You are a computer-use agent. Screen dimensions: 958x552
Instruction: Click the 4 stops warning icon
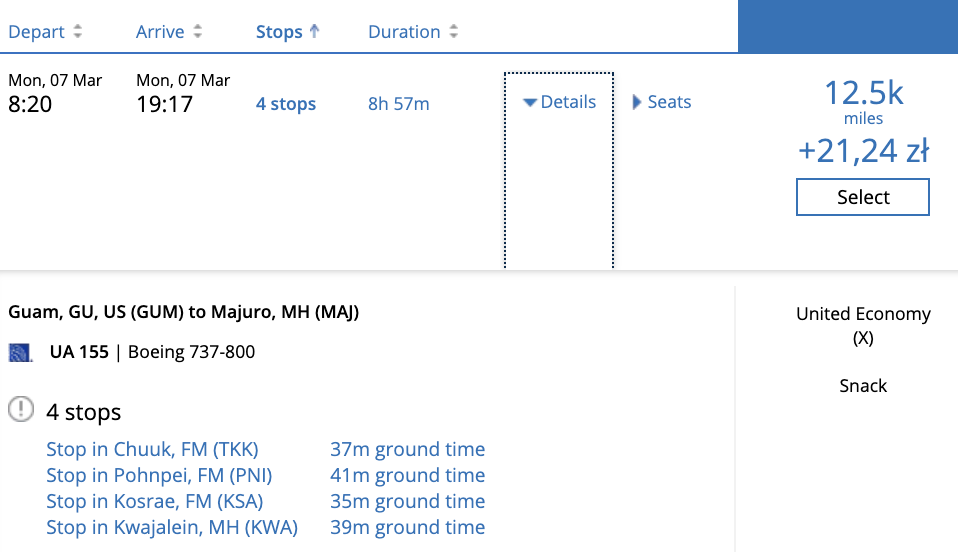21,409
